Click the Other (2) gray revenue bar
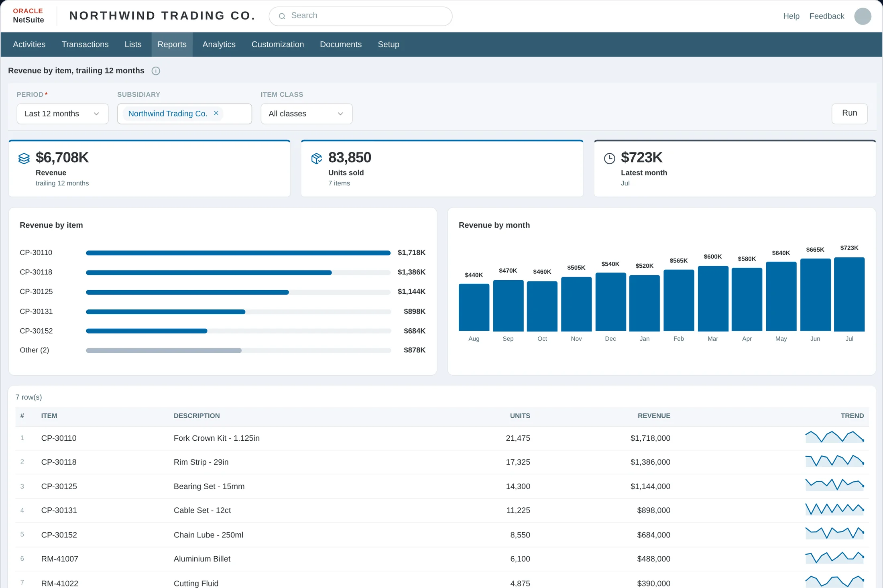This screenshot has height=588, width=883. coord(164,350)
